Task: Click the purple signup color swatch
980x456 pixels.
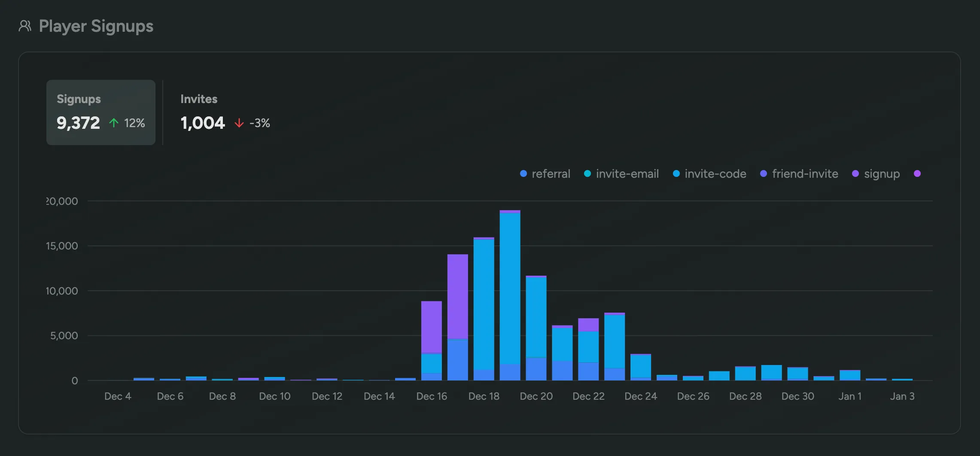Action: [855, 174]
